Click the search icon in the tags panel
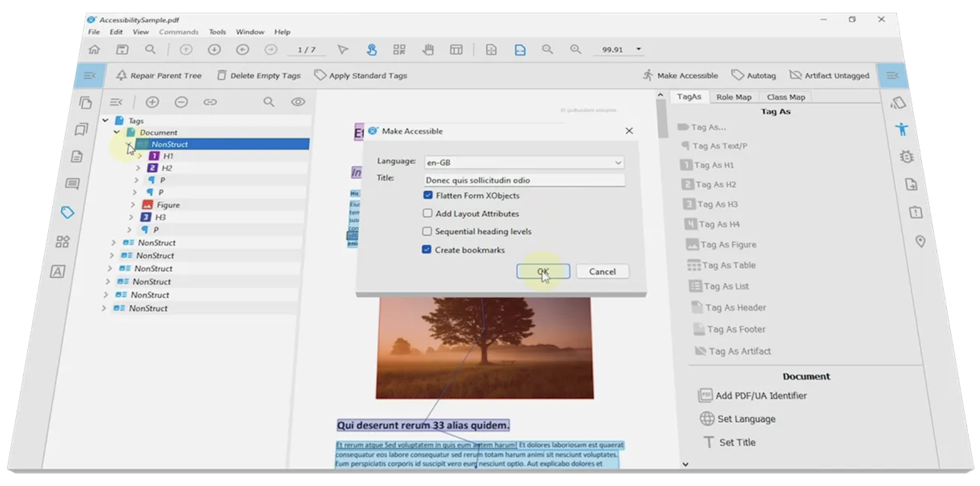The height and width of the screenshot is (486, 980). [269, 102]
